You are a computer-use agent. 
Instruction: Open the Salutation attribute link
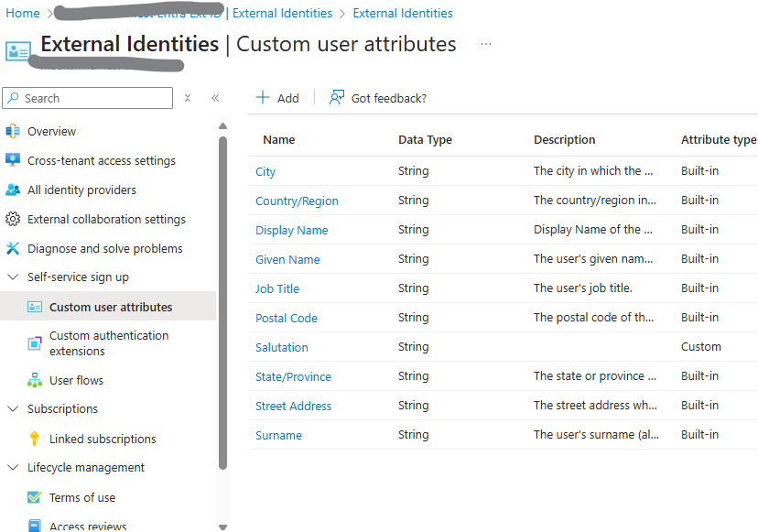pyautogui.click(x=281, y=347)
